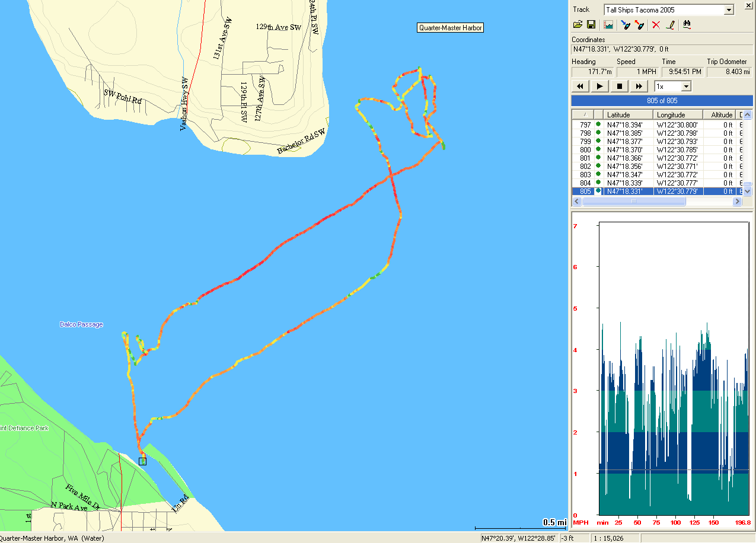Open the Track name dropdown
Image resolution: width=756 pixels, height=543 pixels.
(x=729, y=10)
